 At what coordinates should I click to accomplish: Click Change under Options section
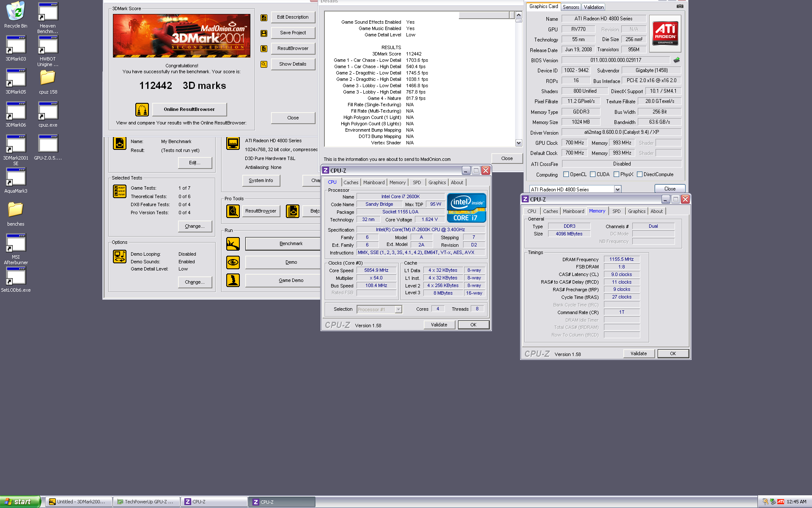pyautogui.click(x=195, y=282)
